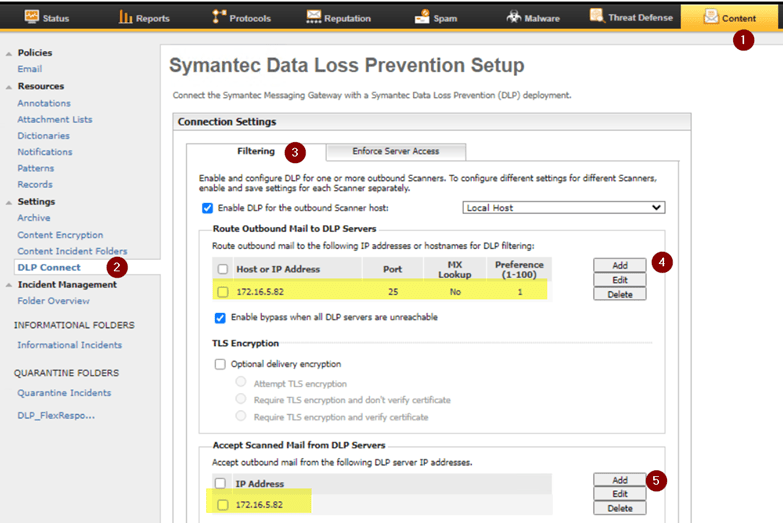Screen dimensions: 783x523
Task: Select the Filtering tab
Action: pyautogui.click(x=257, y=151)
